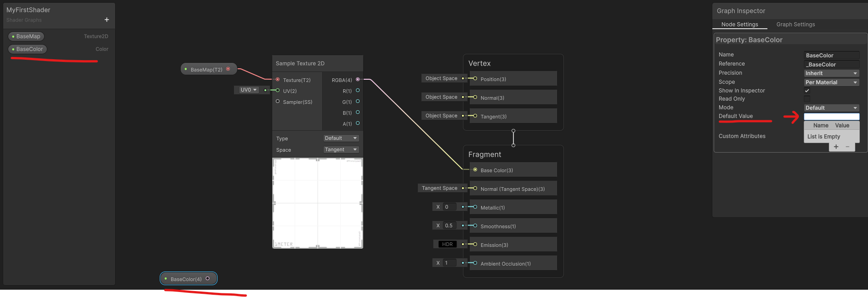
Task: Click the Texture(T2) input port
Action: [278, 80]
